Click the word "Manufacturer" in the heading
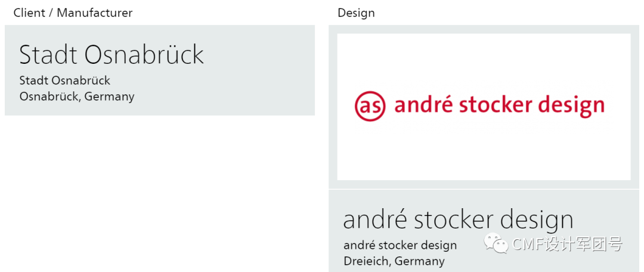 click(95, 13)
